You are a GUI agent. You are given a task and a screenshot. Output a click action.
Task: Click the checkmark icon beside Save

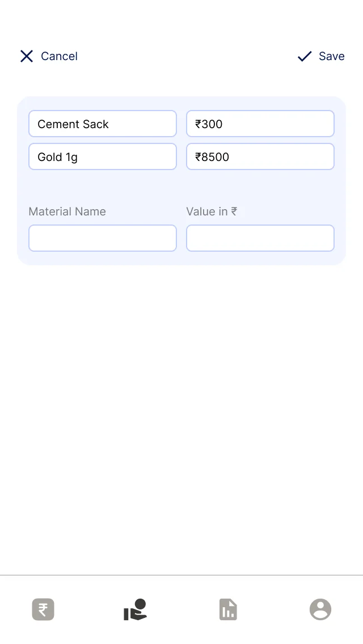[x=305, y=56]
